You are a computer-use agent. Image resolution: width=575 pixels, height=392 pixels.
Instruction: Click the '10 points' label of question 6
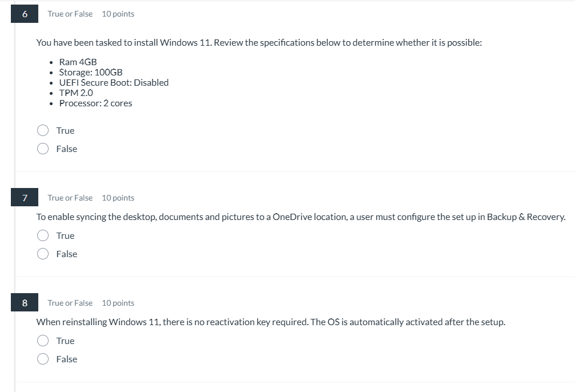[x=118, y=14]
